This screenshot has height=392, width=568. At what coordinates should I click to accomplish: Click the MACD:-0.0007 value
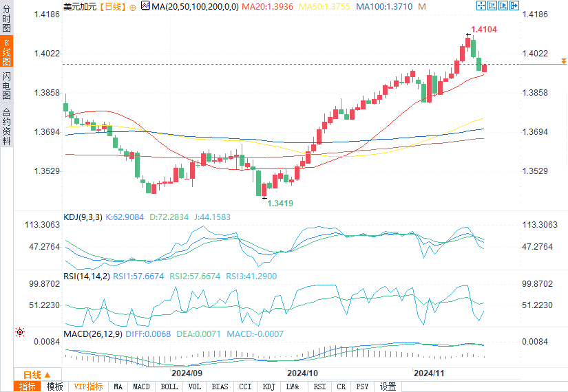(x=255, y=334)
